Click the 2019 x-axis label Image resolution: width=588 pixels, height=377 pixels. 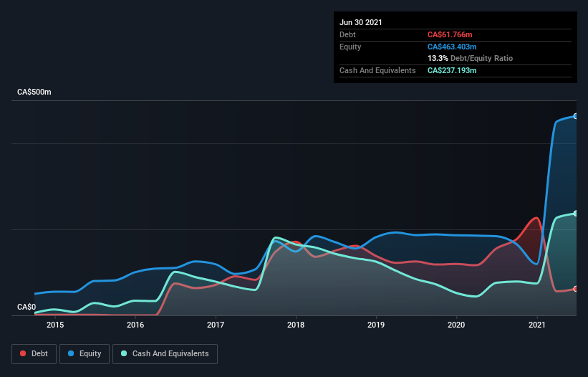pos(376,325)
